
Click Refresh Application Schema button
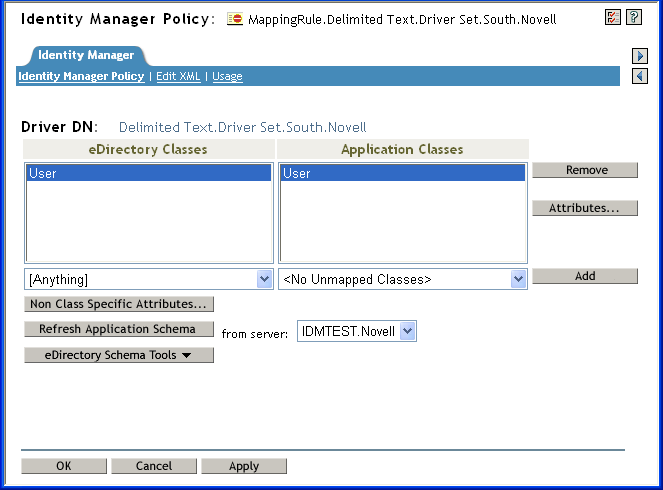[119, 329]
